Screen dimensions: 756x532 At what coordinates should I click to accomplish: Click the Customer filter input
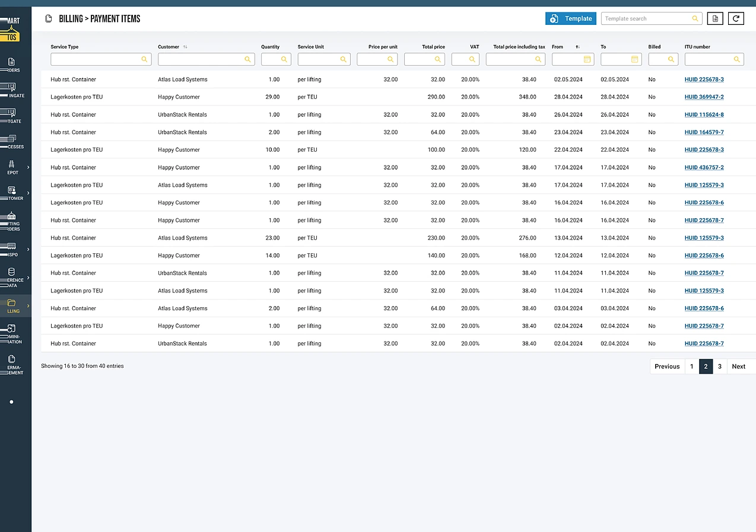click(206, 59)
